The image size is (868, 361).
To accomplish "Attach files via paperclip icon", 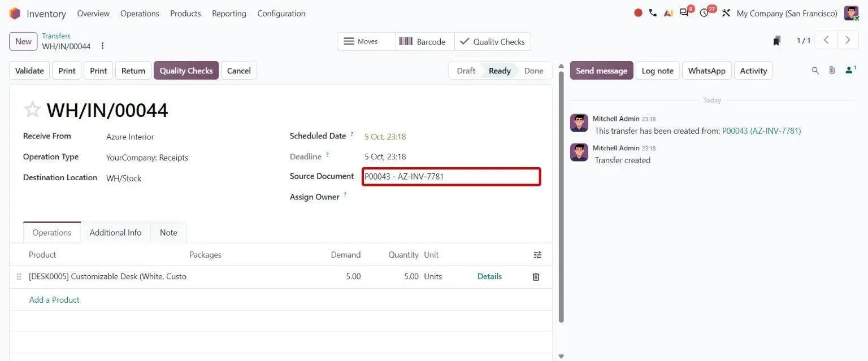I will coord(832,71).
